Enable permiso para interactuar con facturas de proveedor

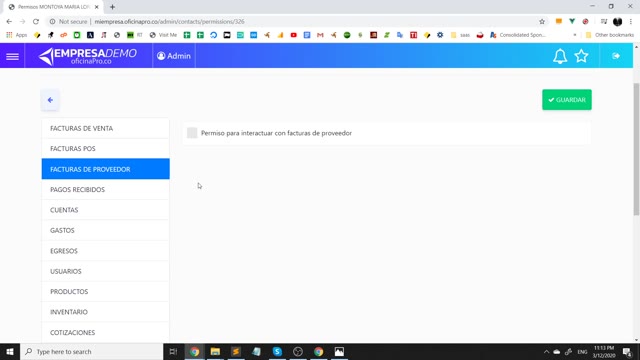(x=192, y=133)
